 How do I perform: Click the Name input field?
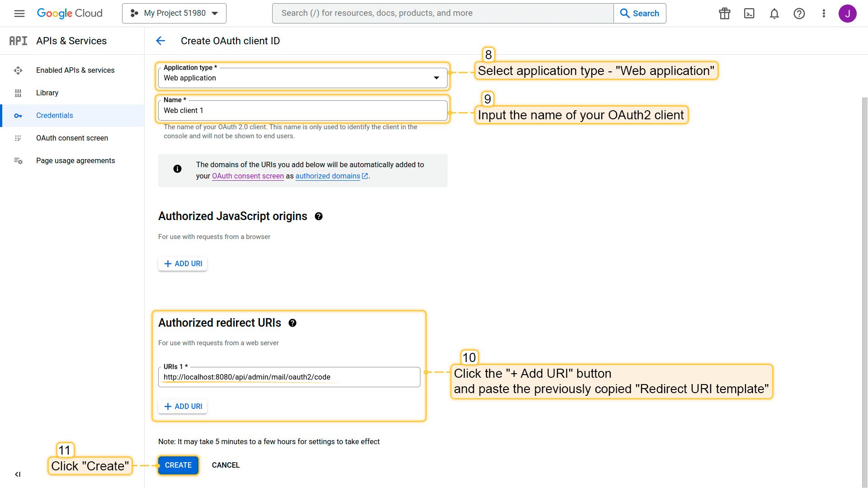tap(302, 111)
